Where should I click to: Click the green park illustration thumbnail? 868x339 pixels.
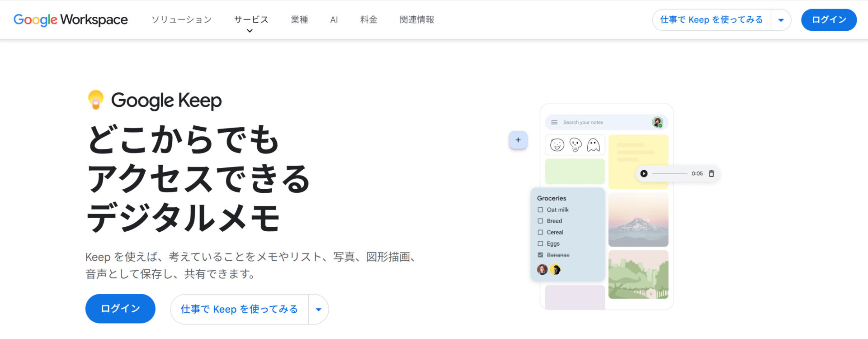[x=638, y=274]
